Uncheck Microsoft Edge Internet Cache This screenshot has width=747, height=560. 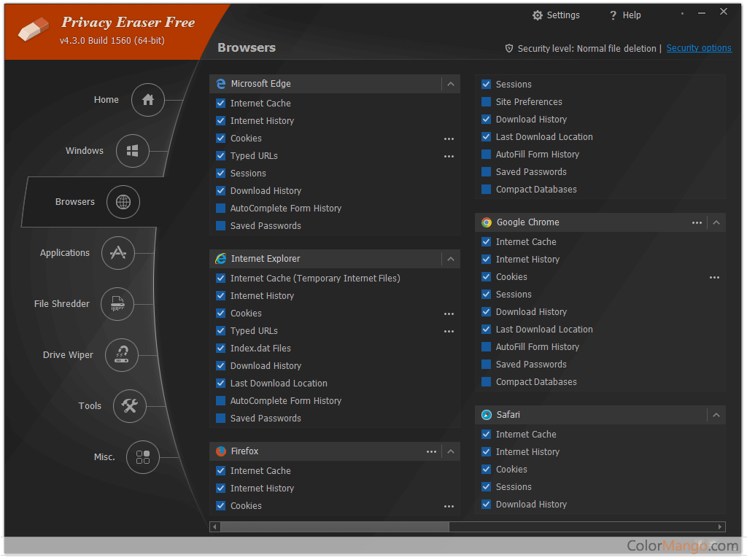coord(220,104)
